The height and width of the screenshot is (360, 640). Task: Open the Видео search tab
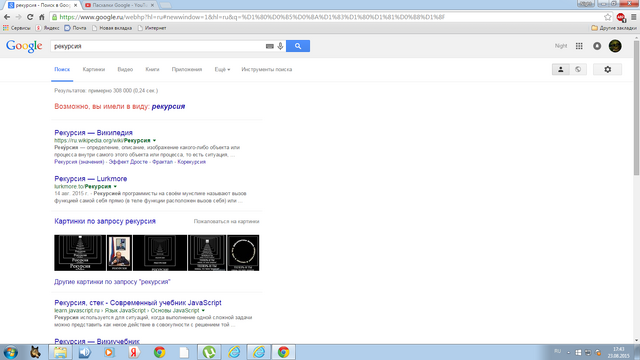[125, 69]
